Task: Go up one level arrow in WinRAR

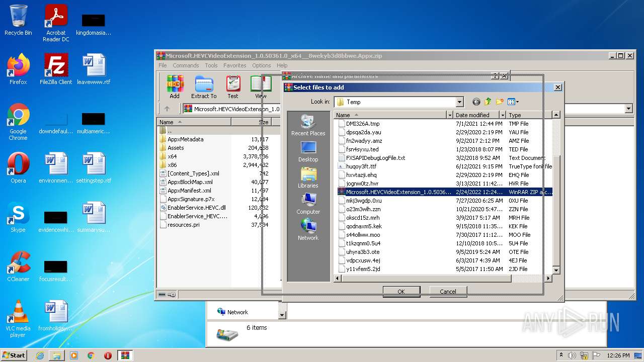Action: (x=167, y=109)
